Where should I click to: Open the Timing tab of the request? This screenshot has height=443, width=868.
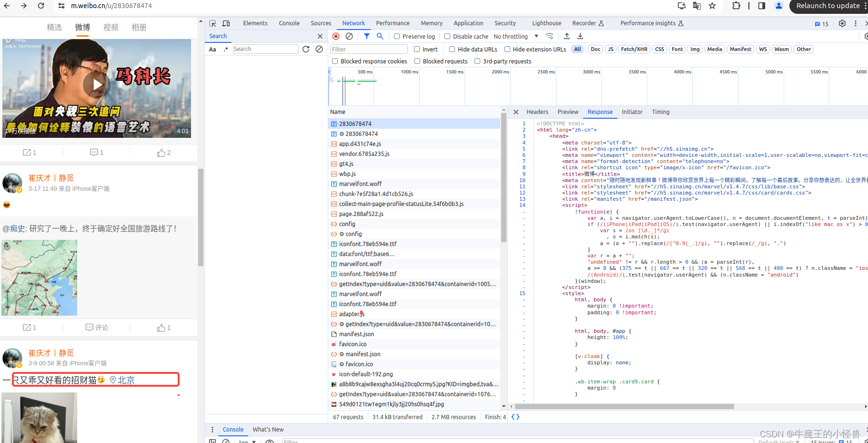[x=661, y=112]
